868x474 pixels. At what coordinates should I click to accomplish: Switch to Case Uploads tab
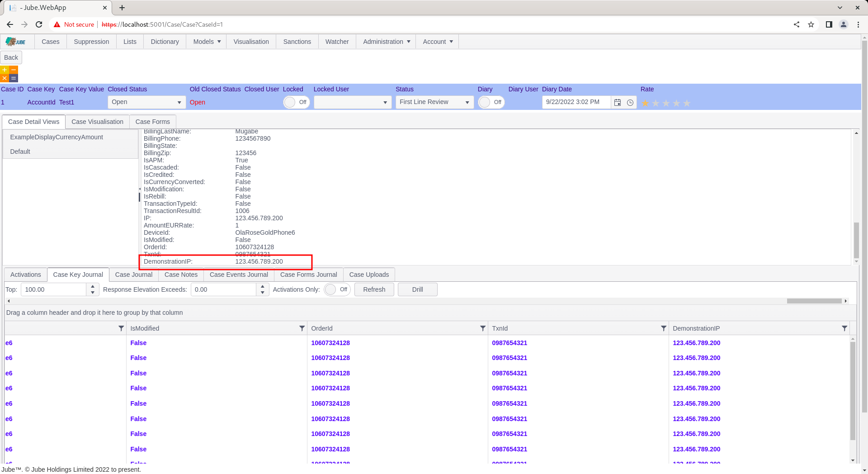pyautogui.click(x=369, y=275)
